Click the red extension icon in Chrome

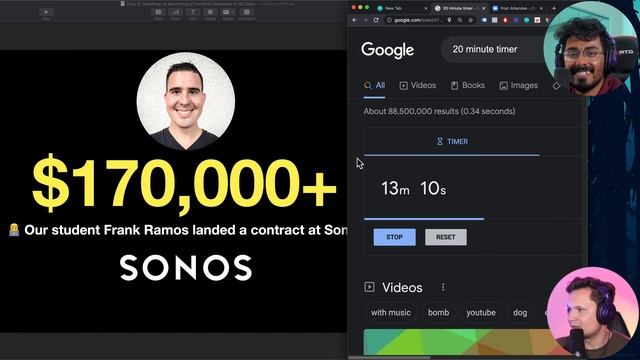point(505,20)
